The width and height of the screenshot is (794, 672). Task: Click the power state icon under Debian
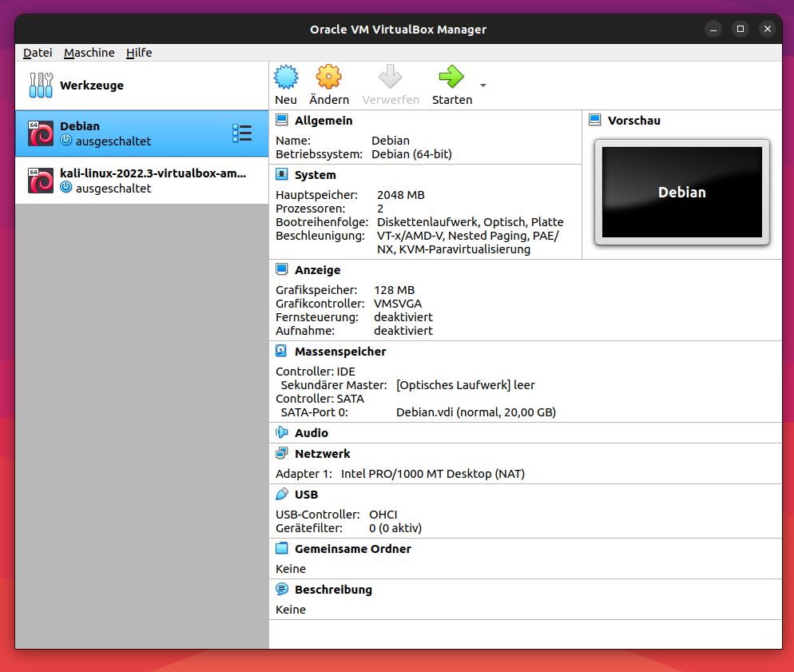click(x=66, y=141)
